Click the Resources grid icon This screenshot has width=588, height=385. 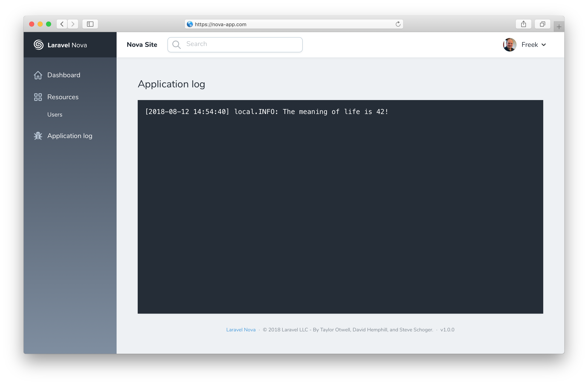[38, 97]
